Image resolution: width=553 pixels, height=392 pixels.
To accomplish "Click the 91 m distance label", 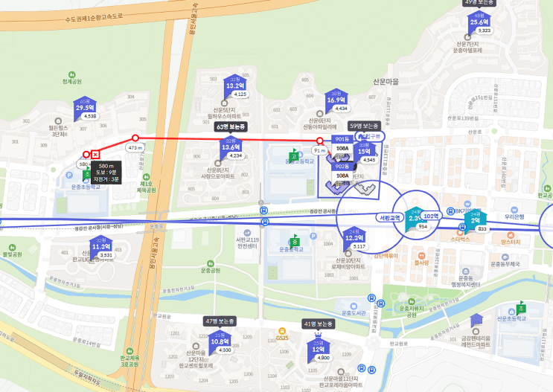I will [319, 151].
